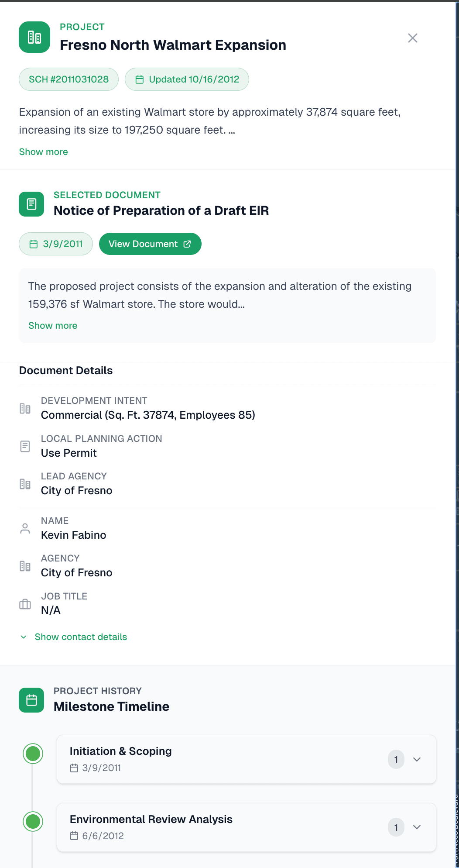Screen dimensions: 459x868
Task: Click the Job Title briefcase icon
Action: tap(25, 604)
